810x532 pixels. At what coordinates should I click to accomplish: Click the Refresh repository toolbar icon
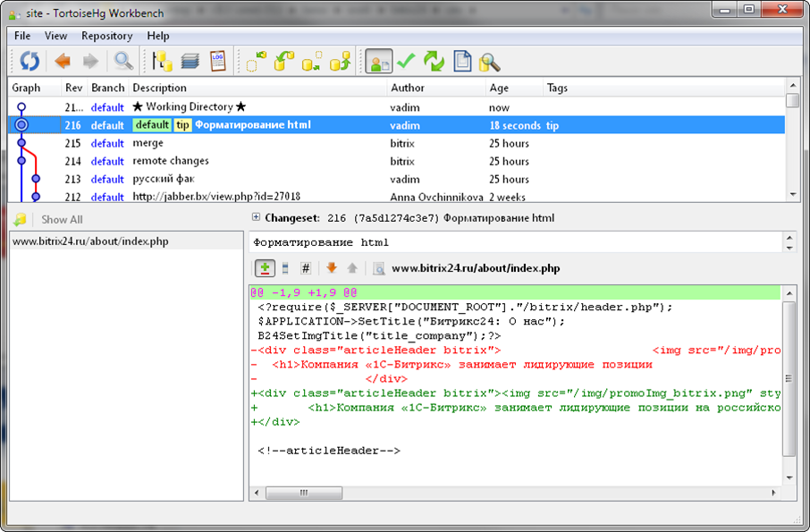(30, 61)
